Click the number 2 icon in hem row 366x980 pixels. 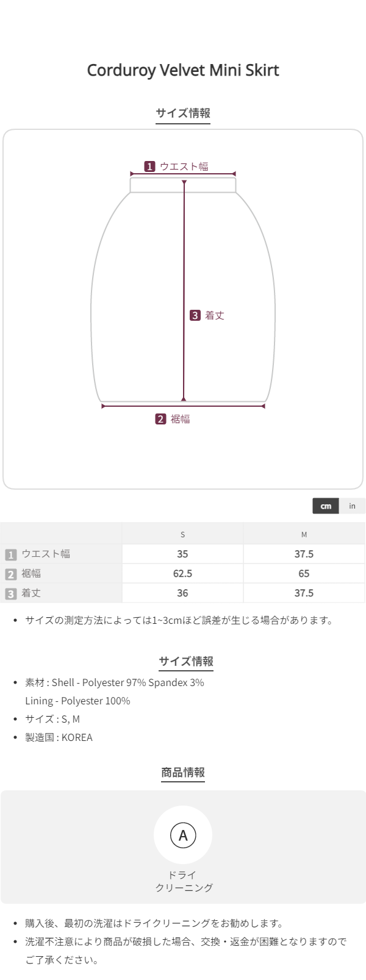(10, 574)
